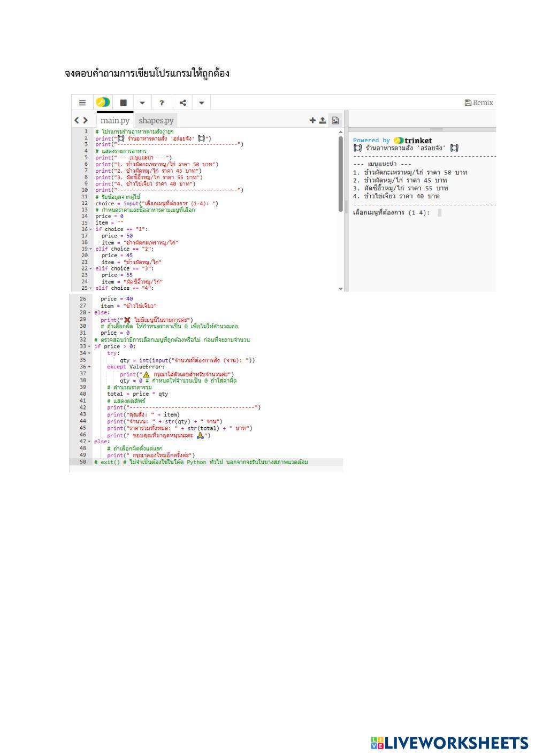The width and height of the screenshot is (535, 756).
Task: Click the Trinket logo button
Action: click(103, 103)
